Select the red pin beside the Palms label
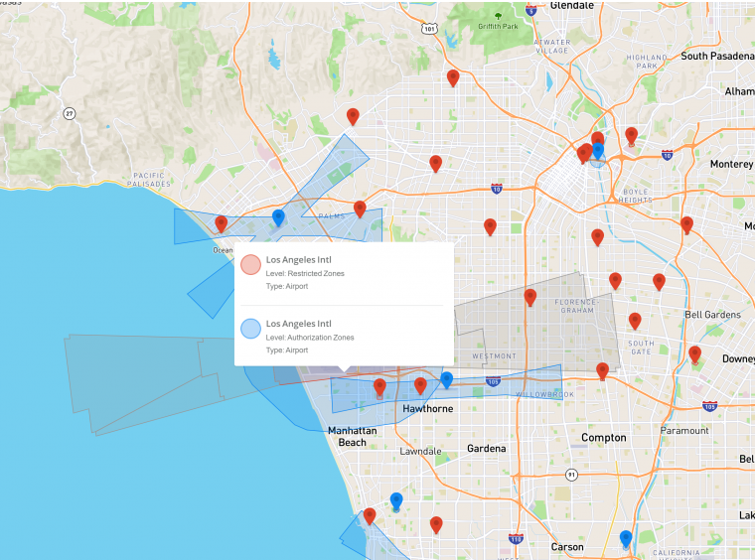755x560 pixels. 360,209
